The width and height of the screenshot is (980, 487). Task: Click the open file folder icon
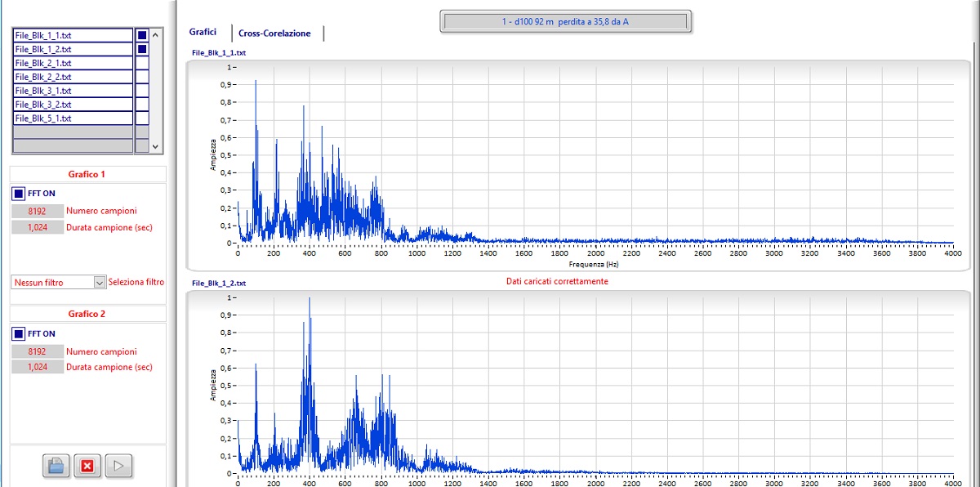coord(55,466)
